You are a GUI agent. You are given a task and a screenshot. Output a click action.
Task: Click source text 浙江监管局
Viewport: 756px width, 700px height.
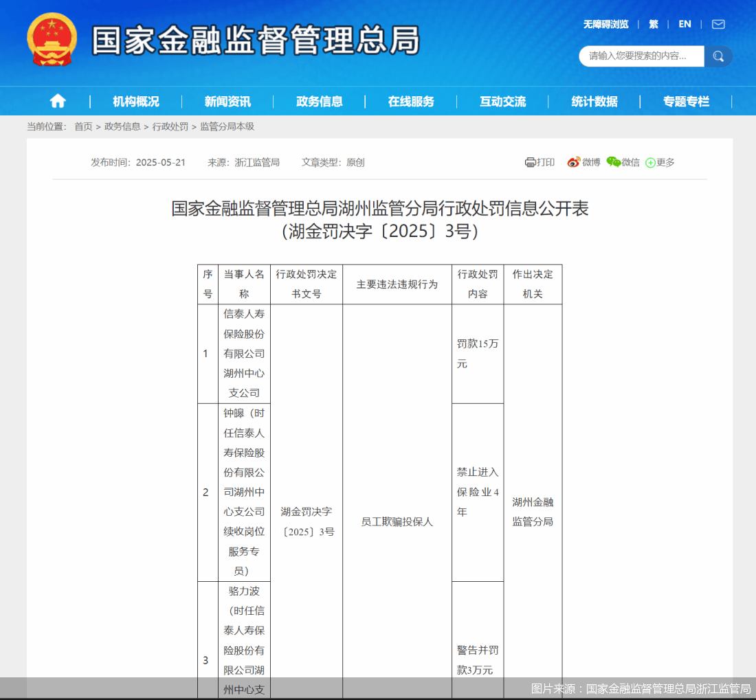[257, 162]
